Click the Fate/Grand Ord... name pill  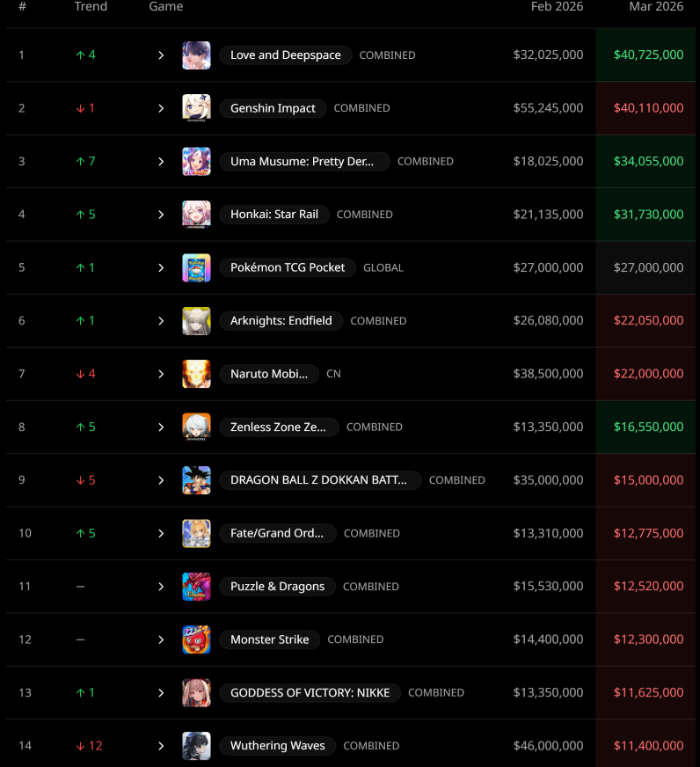pos(278,533)
